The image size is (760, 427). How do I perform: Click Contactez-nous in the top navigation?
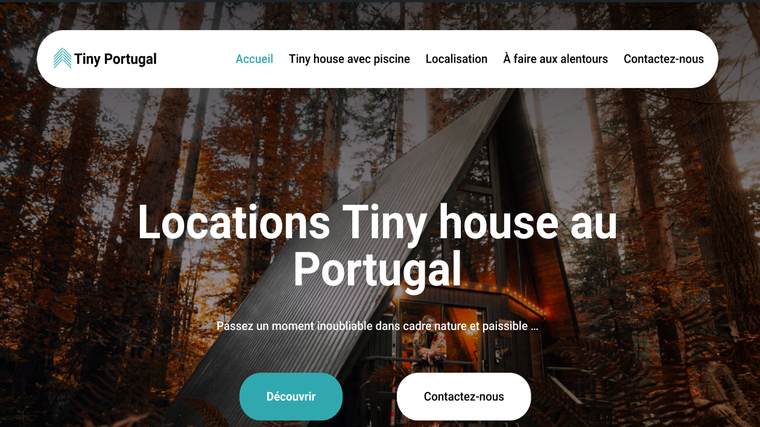coord(664,59)
